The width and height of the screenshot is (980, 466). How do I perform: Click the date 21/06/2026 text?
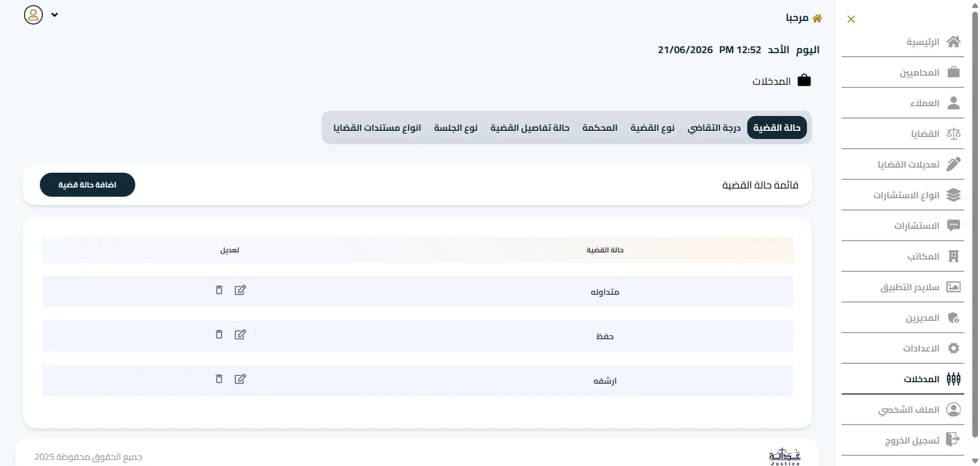tap(685, 50)
